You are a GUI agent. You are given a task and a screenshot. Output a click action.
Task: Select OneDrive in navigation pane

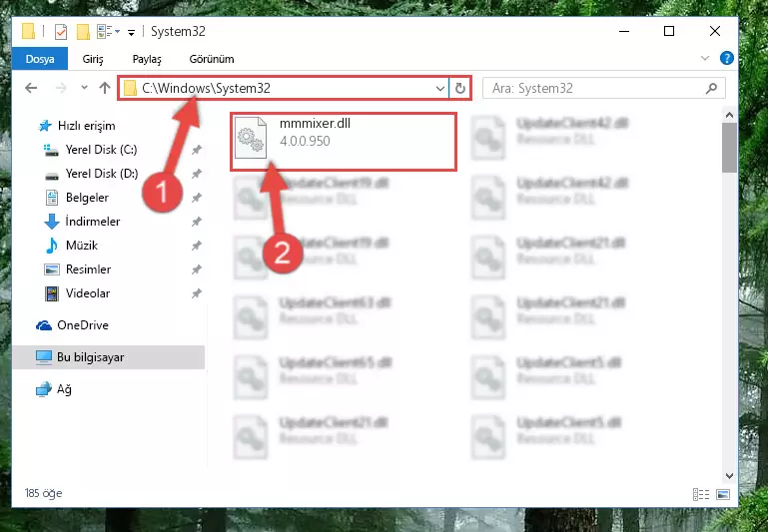point(73,325)
